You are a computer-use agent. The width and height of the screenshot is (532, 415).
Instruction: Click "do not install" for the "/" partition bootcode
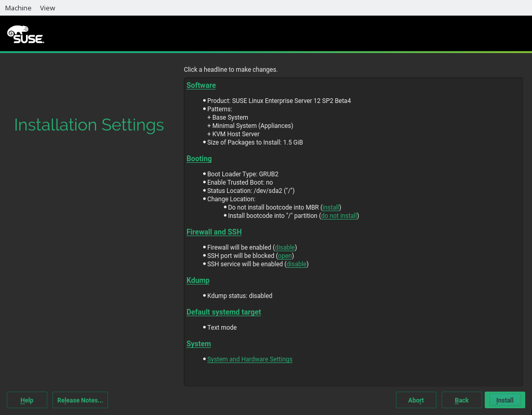339,216
